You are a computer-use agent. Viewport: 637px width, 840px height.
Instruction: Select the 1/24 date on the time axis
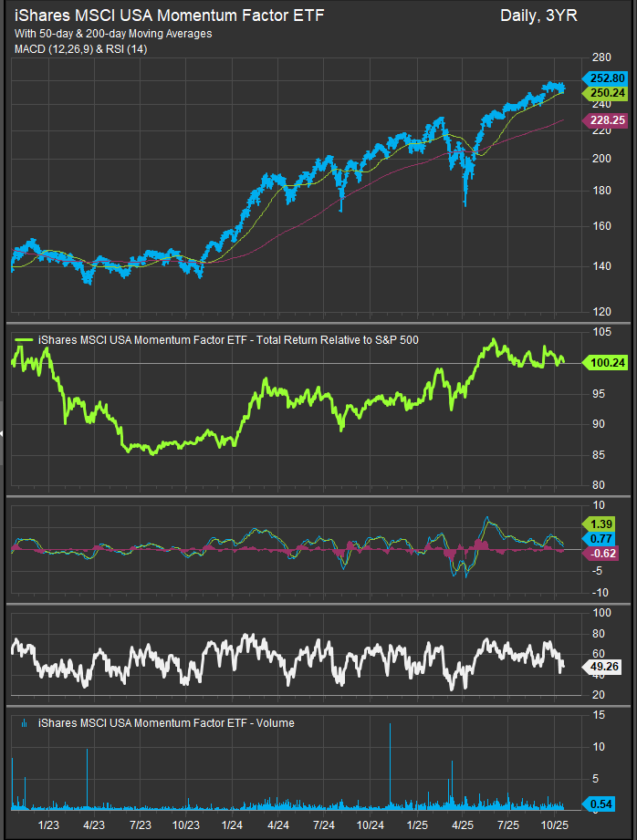232,824
